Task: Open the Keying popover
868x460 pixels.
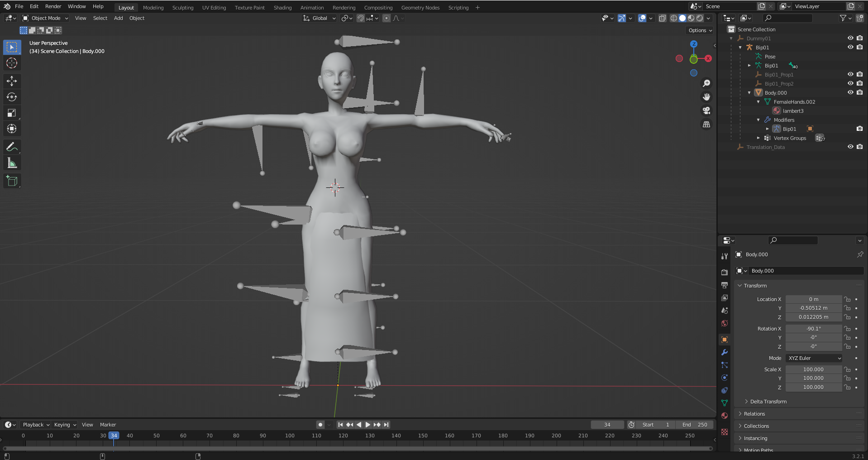Action: tap(65, 425)
